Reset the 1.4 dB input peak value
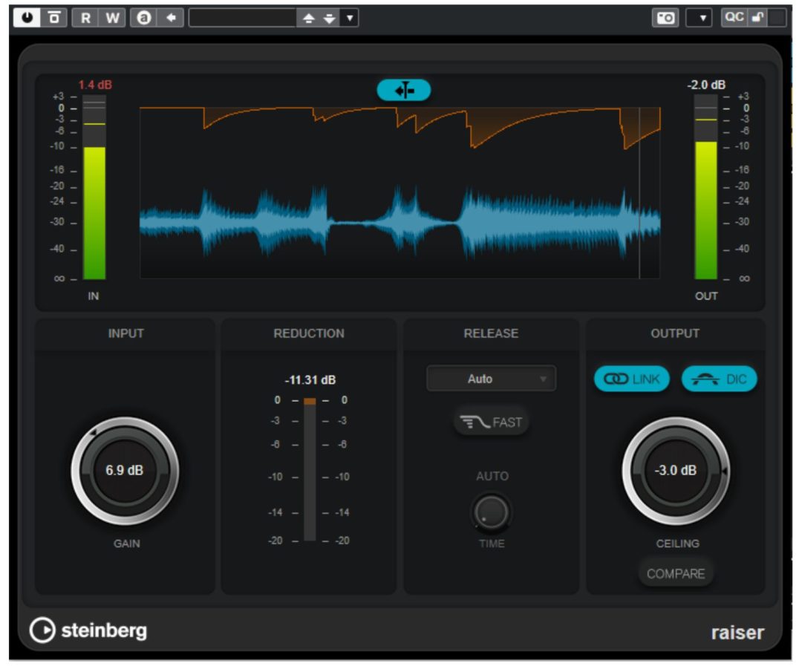The height and width of the screenshot is (672, 802). [x=95, y=85]
